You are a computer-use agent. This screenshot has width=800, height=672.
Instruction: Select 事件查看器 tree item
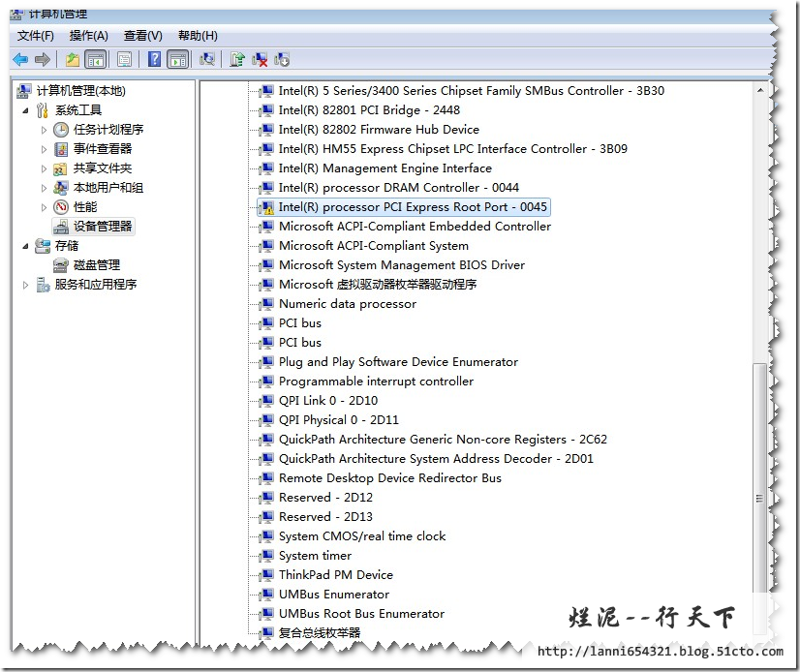coord(103,149)
